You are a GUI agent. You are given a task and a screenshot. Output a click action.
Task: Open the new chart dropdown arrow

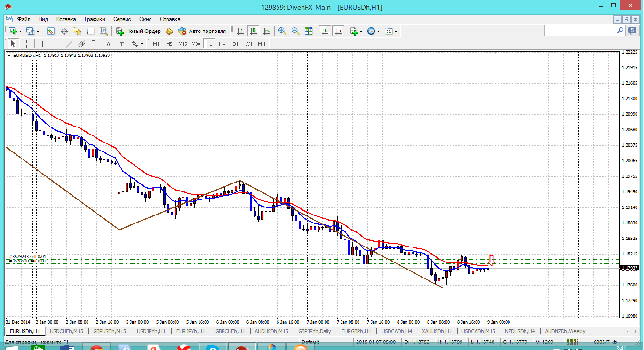tap(20, 31)
